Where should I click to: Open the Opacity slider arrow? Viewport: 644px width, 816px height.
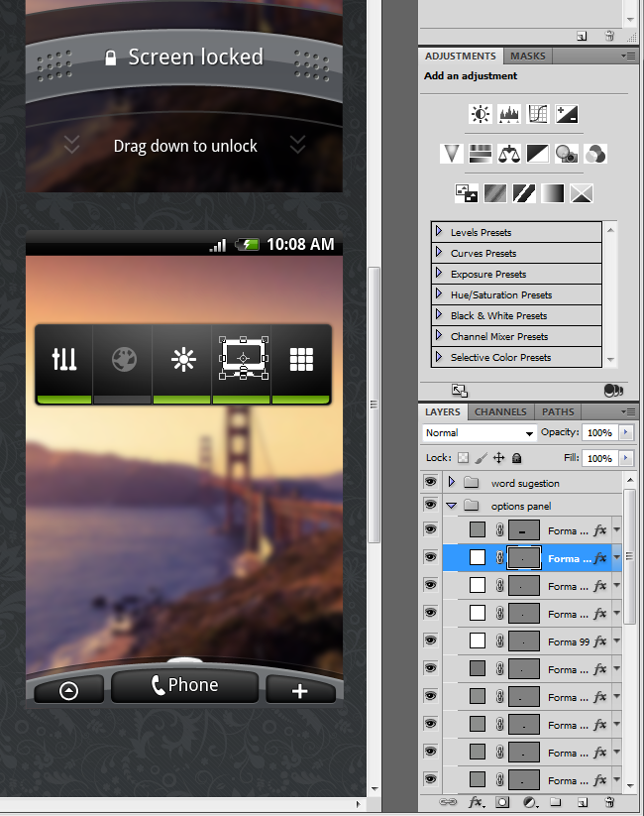point(626,433)
